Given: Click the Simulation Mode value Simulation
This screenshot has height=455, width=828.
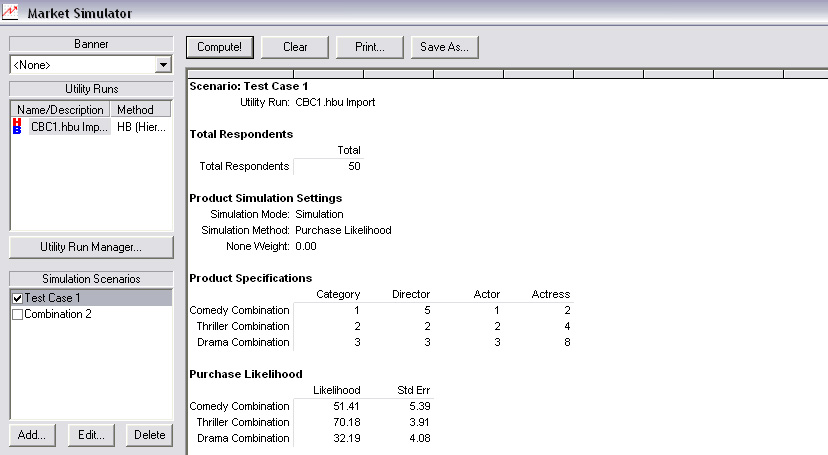Looking at the screenshot, I should pyautogui.click(x=319, y=214).
